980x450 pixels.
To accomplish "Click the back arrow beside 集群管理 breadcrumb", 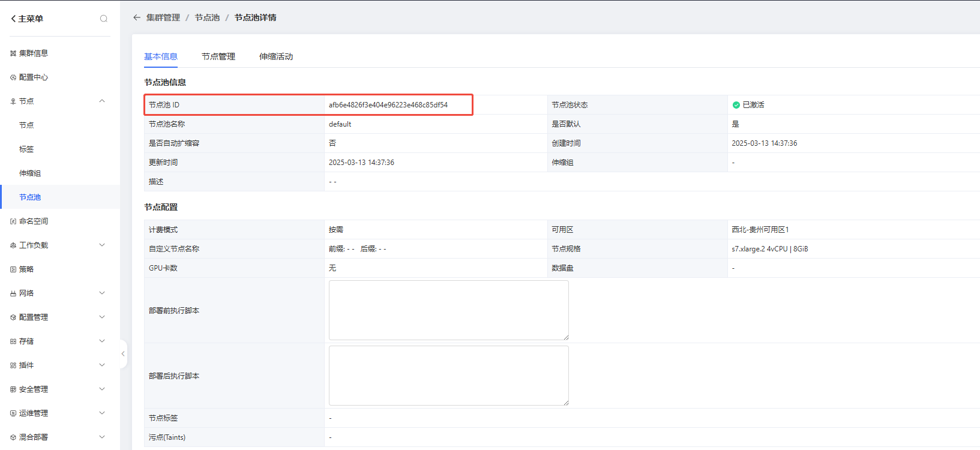I will [137, 17].
